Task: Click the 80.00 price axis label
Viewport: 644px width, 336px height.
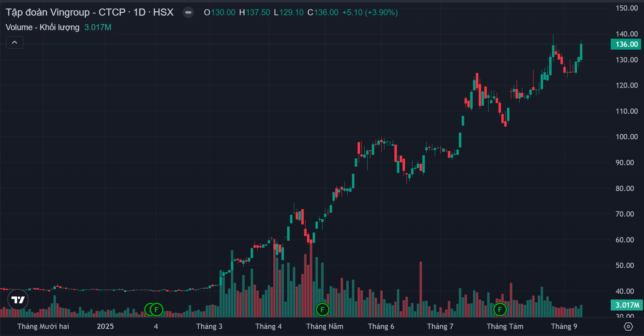Action: pos(625,189)
